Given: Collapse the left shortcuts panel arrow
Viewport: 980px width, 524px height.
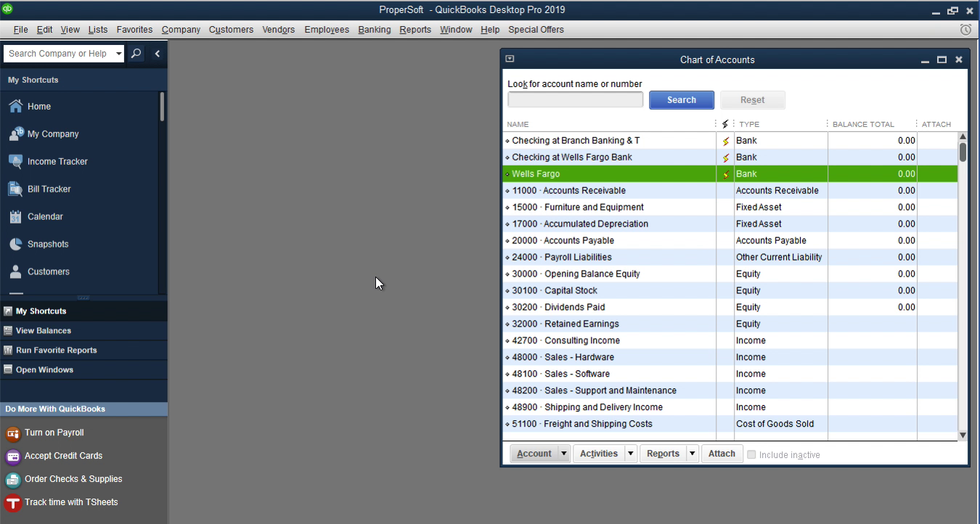Looking at the screenshot, I should tap(157, 54).
